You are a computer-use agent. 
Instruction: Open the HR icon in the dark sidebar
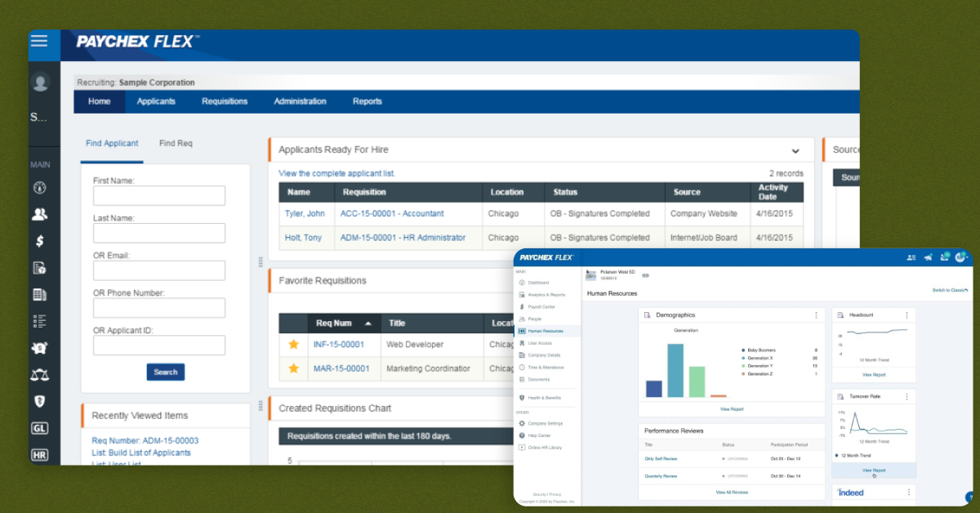click(x=39, y=454)
